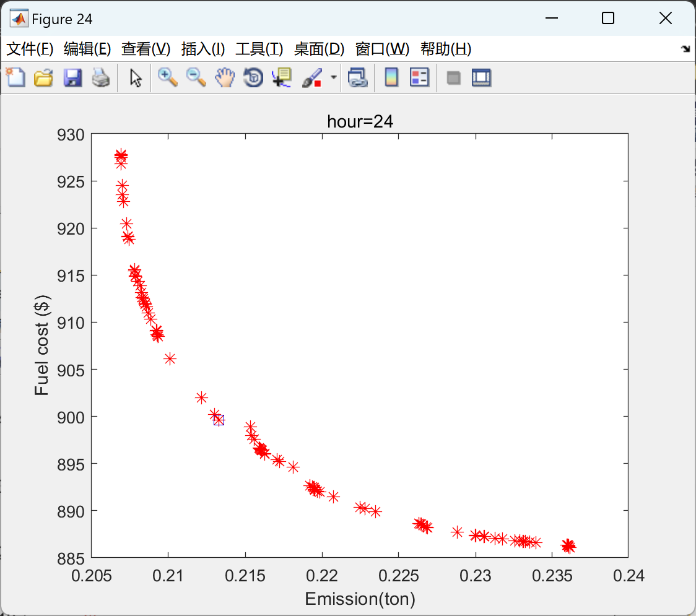Show plot tools and dock figure icon
Image resolution: width=696 pixels, height=616 pixels.
click(481, 77)
